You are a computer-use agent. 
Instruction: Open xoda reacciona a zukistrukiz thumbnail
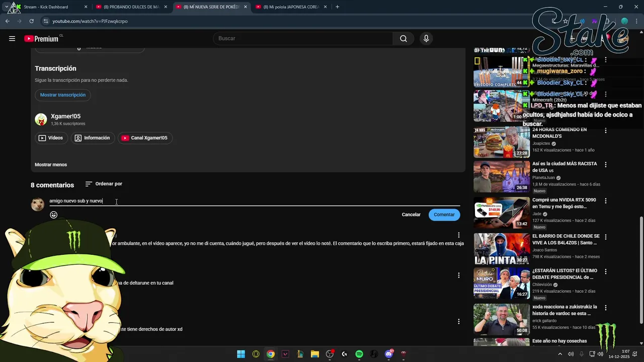pyautogui.click(x=501, y=319)
